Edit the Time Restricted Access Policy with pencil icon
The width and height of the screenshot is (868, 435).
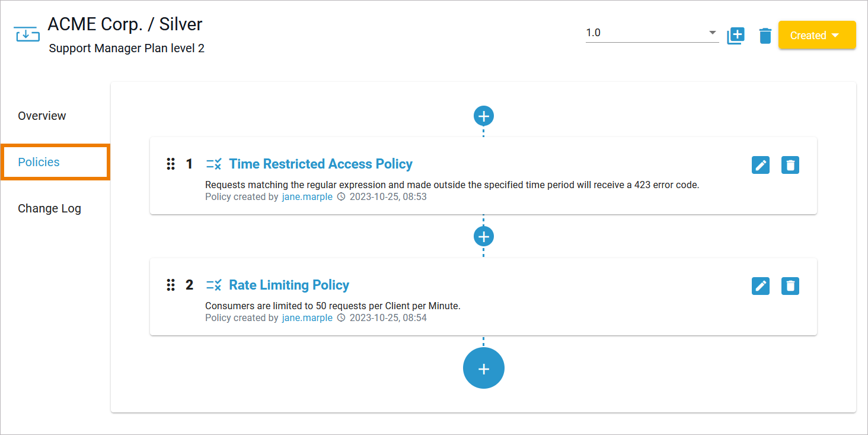[761, 165]
